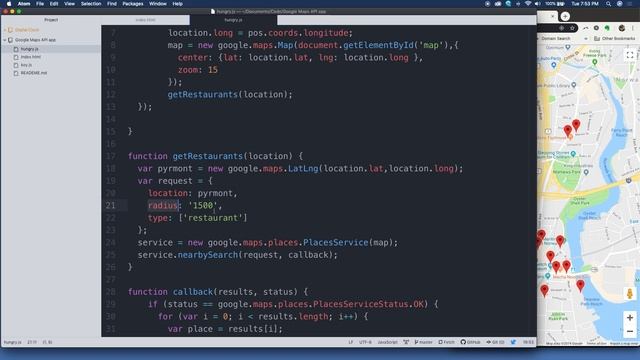Click the Domain Search bookmark in Chrome
This screenshot has height=360, width=640.
click(x=556, y=38)
